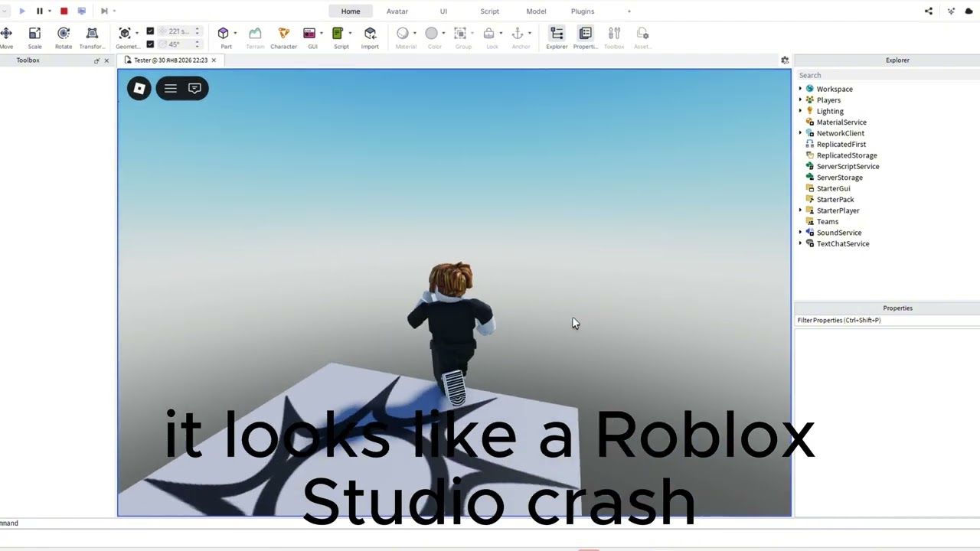Click the Script toolbar icon
980x551 pixels.
(338, 34)
